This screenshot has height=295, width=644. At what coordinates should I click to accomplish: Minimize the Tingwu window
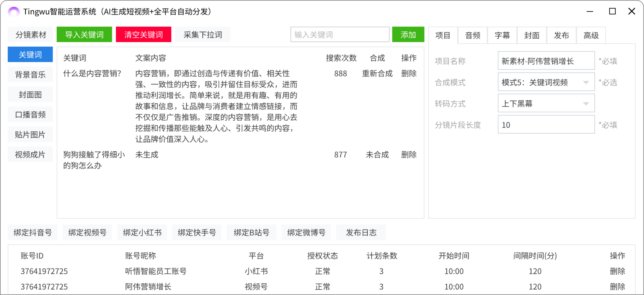tap(590, 11)
